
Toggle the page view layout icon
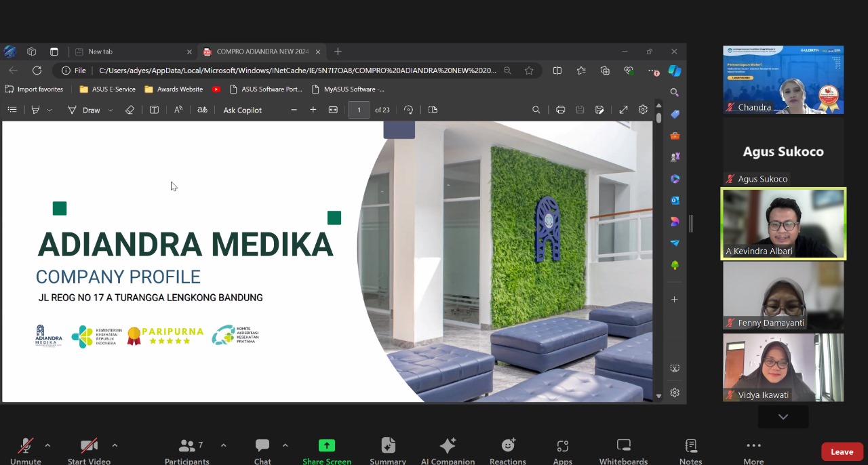[433, 110]
